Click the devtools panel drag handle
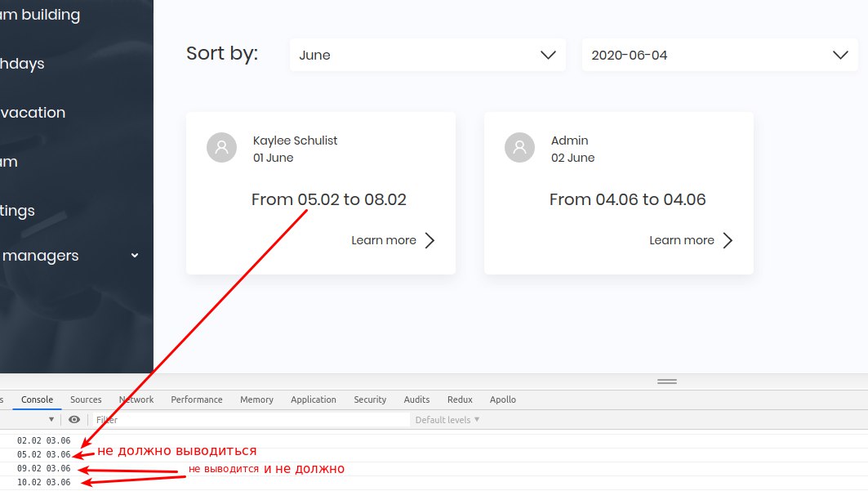Screen dimensions: 868x491 click(667, 382)
